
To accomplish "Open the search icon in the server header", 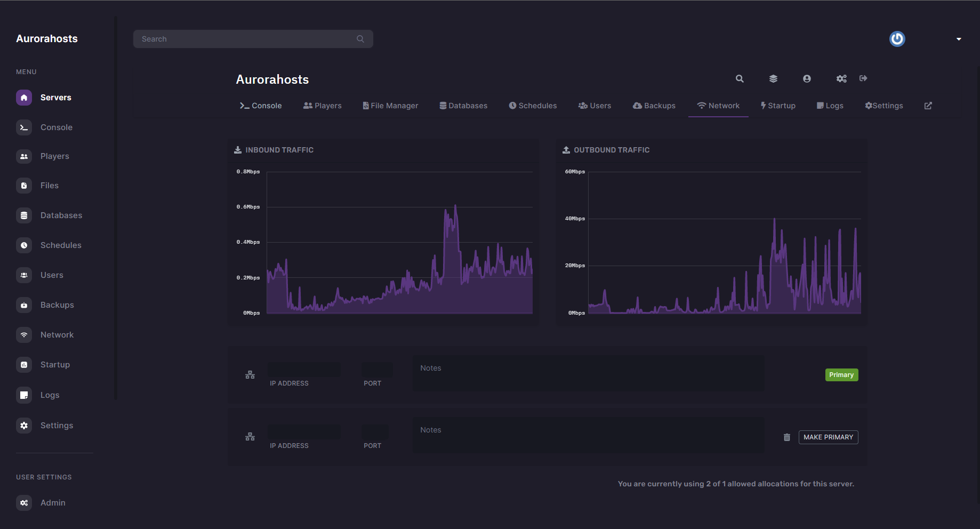I will click(x=740, y=78).
